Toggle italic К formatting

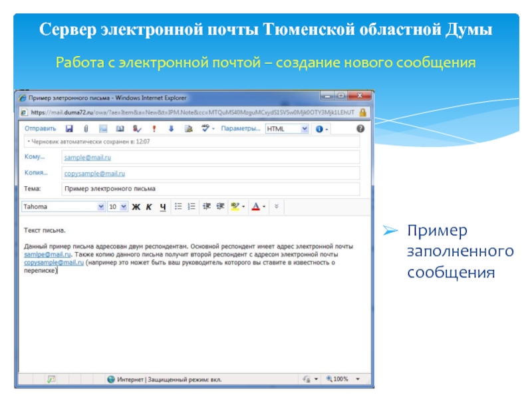(150, 207)
